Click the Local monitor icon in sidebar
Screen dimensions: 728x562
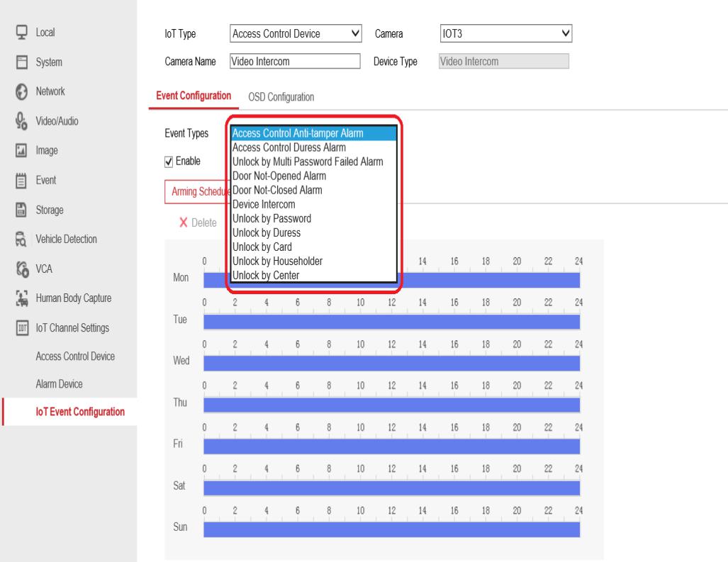click(21, 32)
